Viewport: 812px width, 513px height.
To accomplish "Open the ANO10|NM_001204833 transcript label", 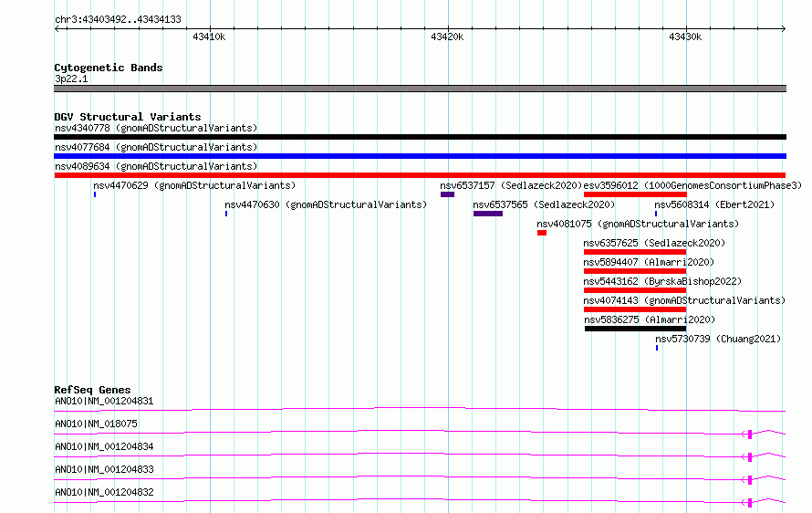I will point(104,469).
